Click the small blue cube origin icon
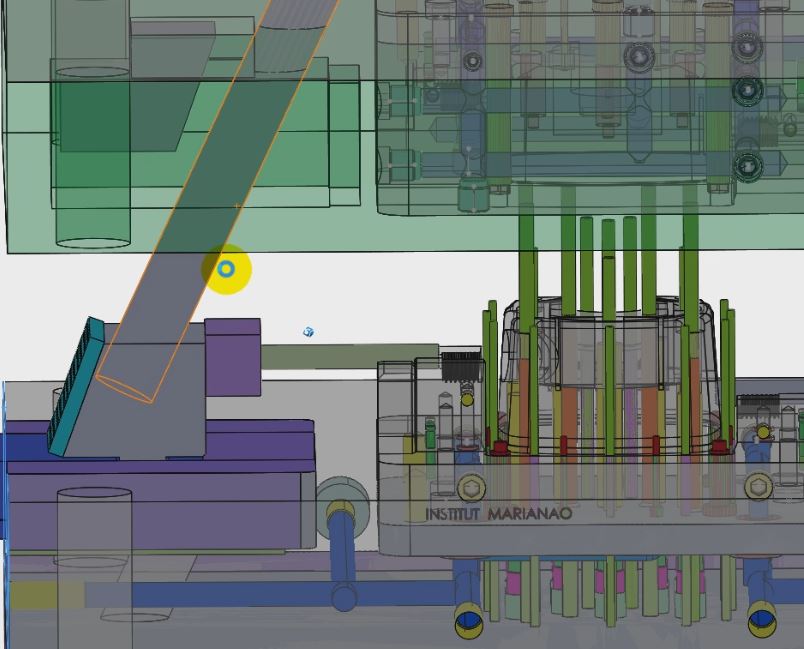The width and height of the screenshot is (804, 649). [308, 332]
